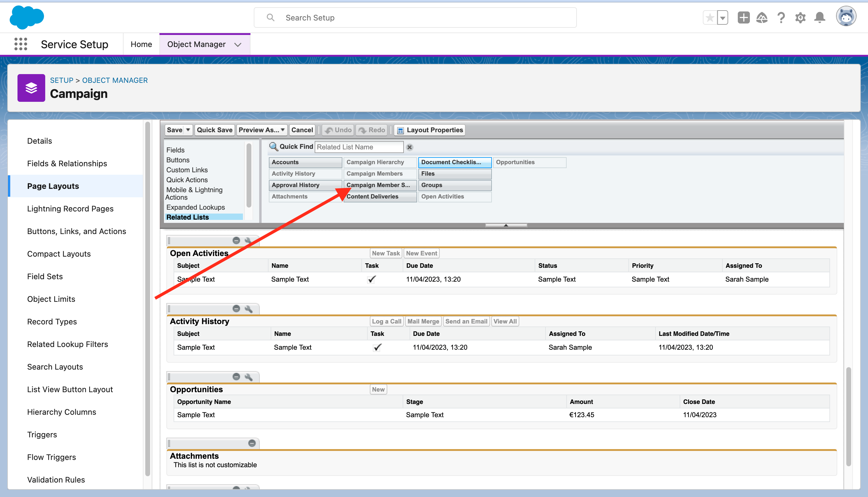This screenshot has width=868, height=497.
Task: Switch to the Home tab
Action: pyautogui.click(x=141, y=44)
